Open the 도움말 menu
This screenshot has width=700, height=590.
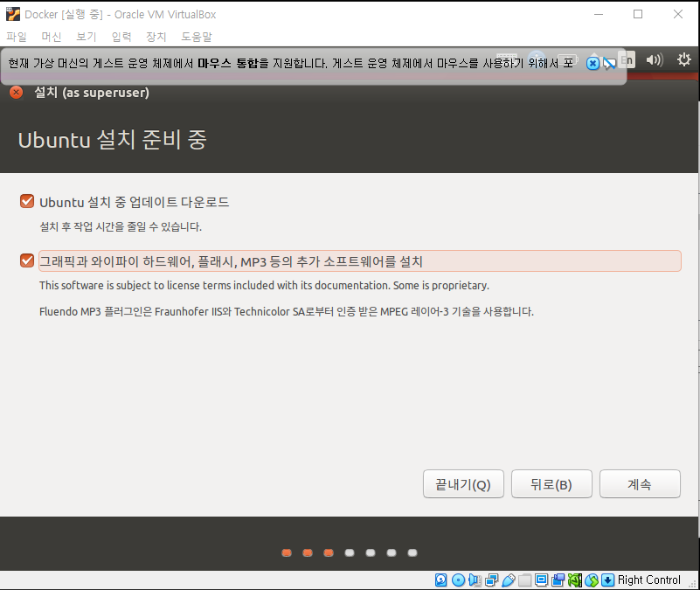coord(197,37)
